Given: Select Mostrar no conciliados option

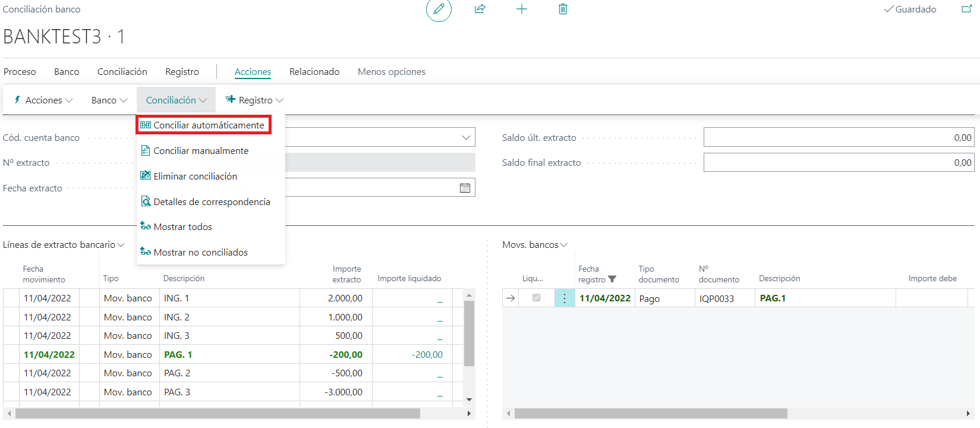Looking at the screenshot, I should click(200, 253).
